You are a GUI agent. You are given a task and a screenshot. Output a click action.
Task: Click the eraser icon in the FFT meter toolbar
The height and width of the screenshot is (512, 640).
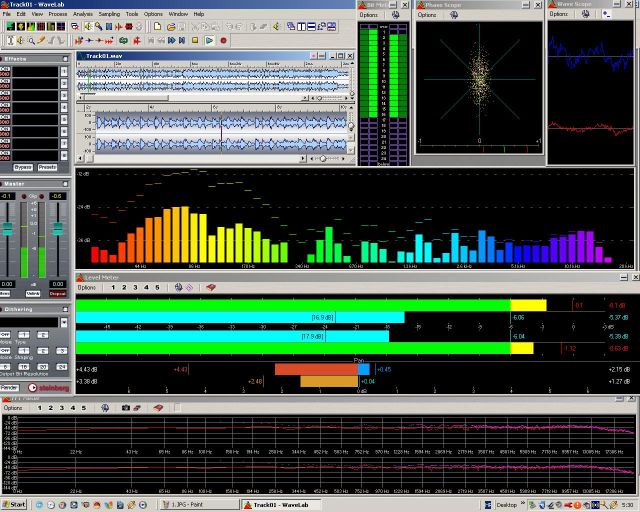point(137,408)
